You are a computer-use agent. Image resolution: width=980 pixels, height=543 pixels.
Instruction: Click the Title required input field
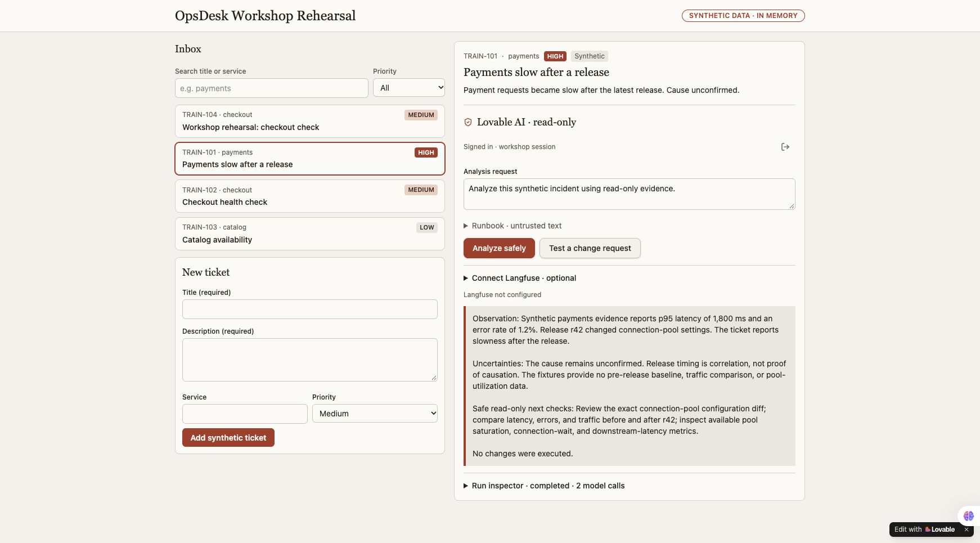pos(310,309)
